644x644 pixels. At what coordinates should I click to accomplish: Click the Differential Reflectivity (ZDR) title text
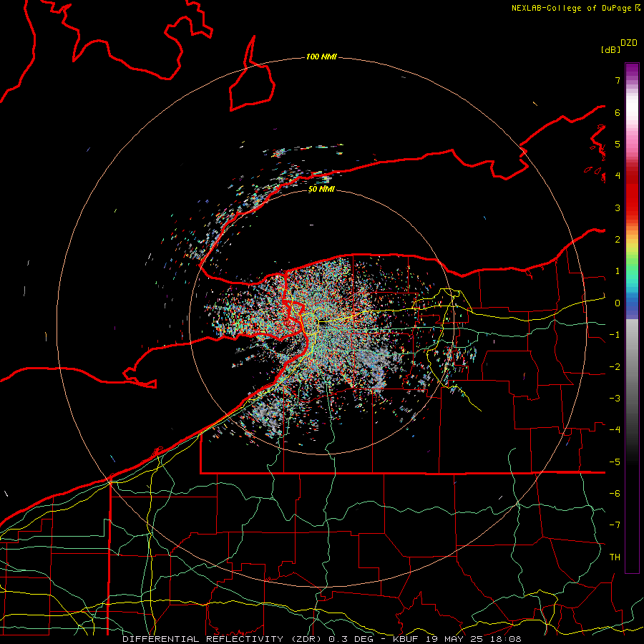pyautogui.click(x=224, y=639)
